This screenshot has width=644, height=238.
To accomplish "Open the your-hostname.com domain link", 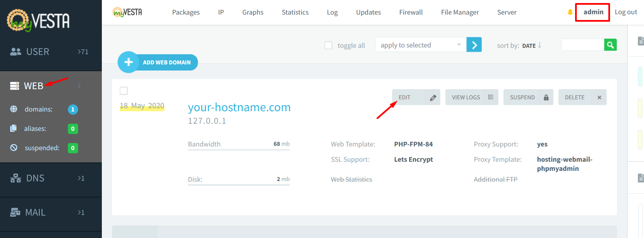I will [239, 107].
